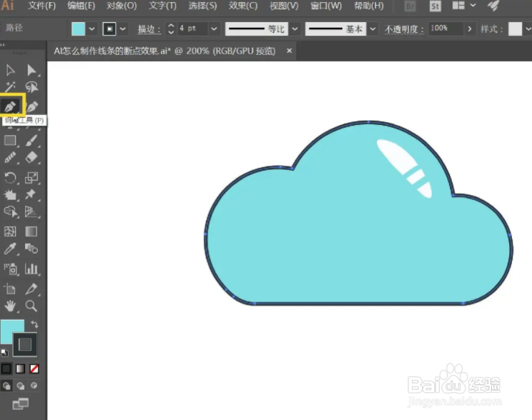Select the Magic Wand tool
Image resolution: width=532 pixels, height=420 pixels.
(10, 87)
